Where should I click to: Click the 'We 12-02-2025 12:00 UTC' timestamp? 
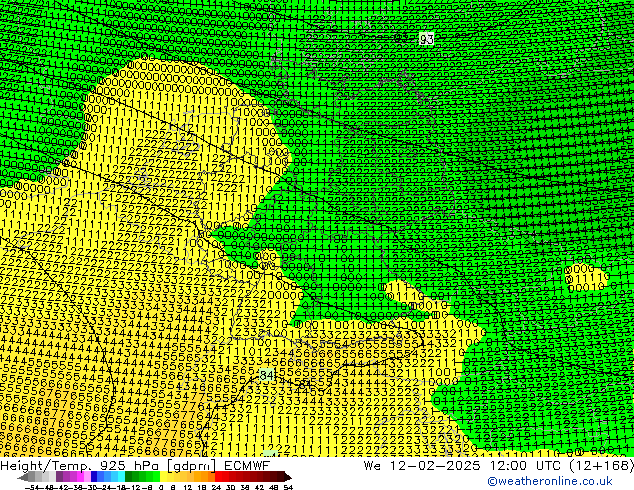[x=463, y=465]
